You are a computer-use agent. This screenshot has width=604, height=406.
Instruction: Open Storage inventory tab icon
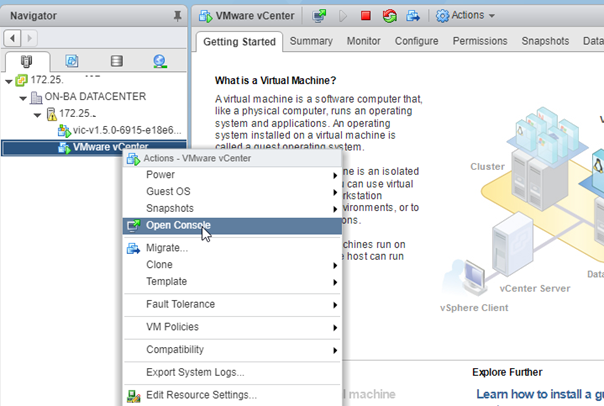(117, 61)
